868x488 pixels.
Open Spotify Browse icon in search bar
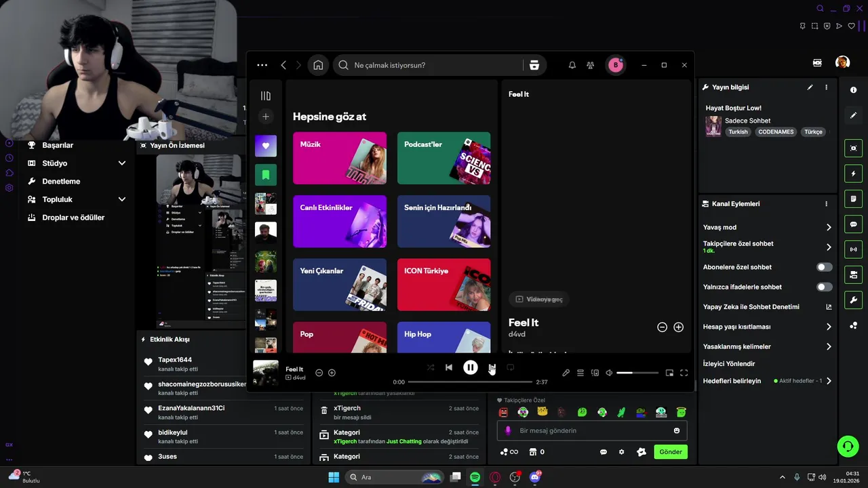[534, 65]
